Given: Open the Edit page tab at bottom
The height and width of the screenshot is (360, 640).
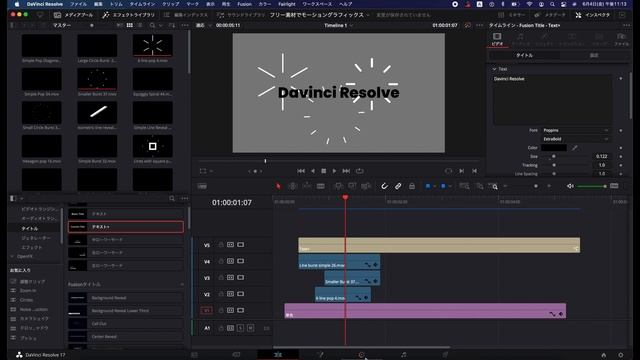Looking at the screenshot, I should 278,355.
